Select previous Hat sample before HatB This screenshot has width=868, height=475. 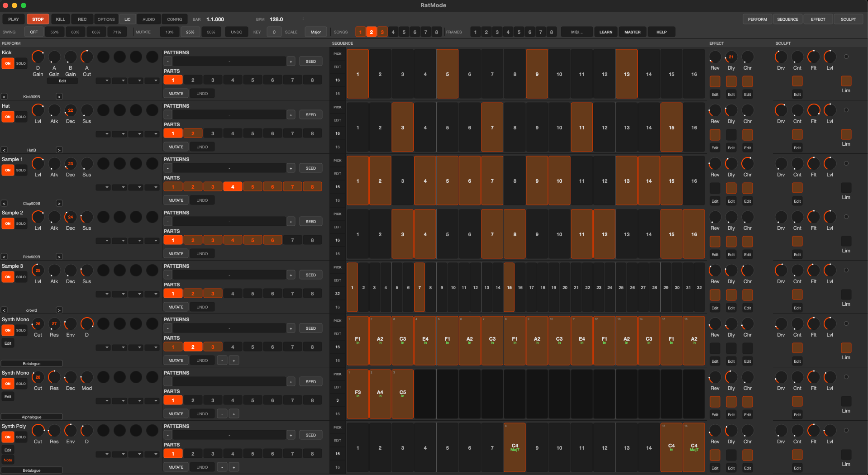[4, 150]
